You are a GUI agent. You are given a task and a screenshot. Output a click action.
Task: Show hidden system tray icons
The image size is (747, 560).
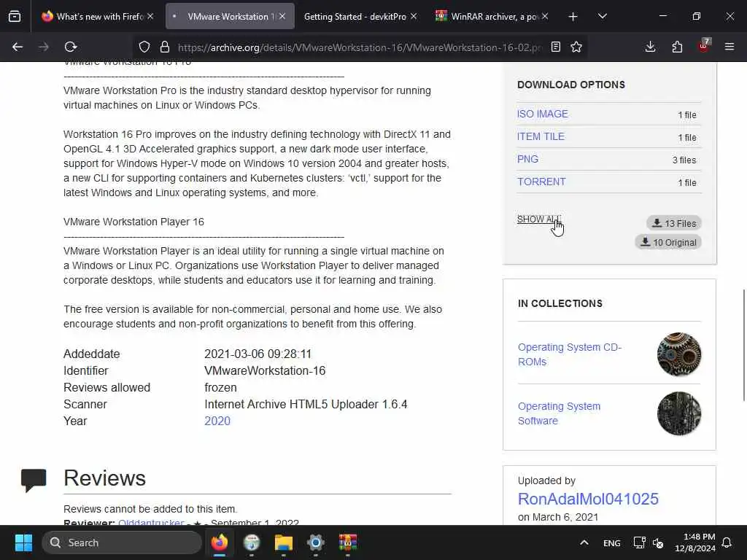click(584, 542)
